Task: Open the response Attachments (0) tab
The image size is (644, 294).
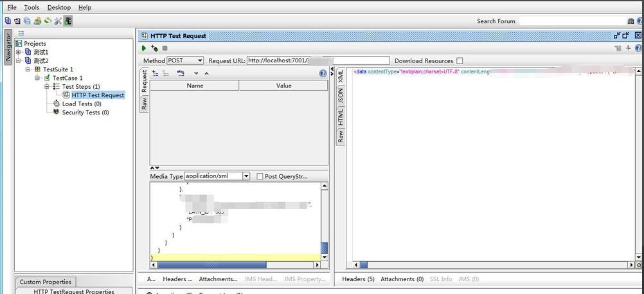Action: (402, 279)
